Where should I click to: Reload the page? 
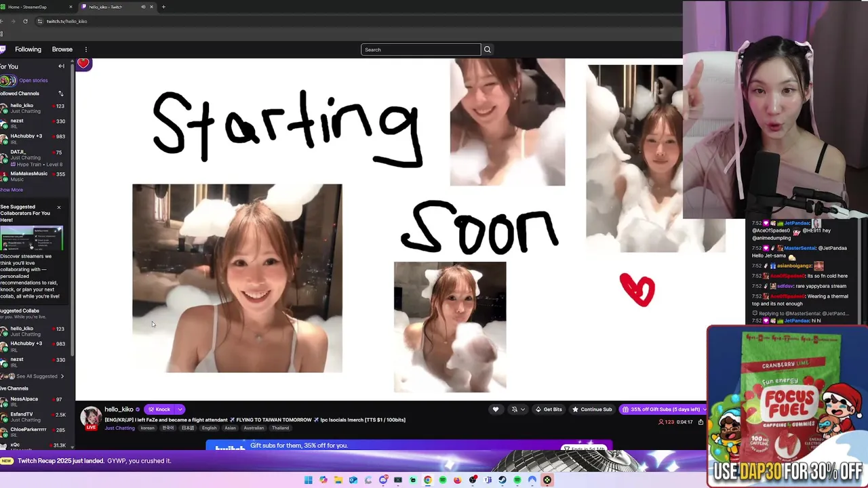point(25,21)
